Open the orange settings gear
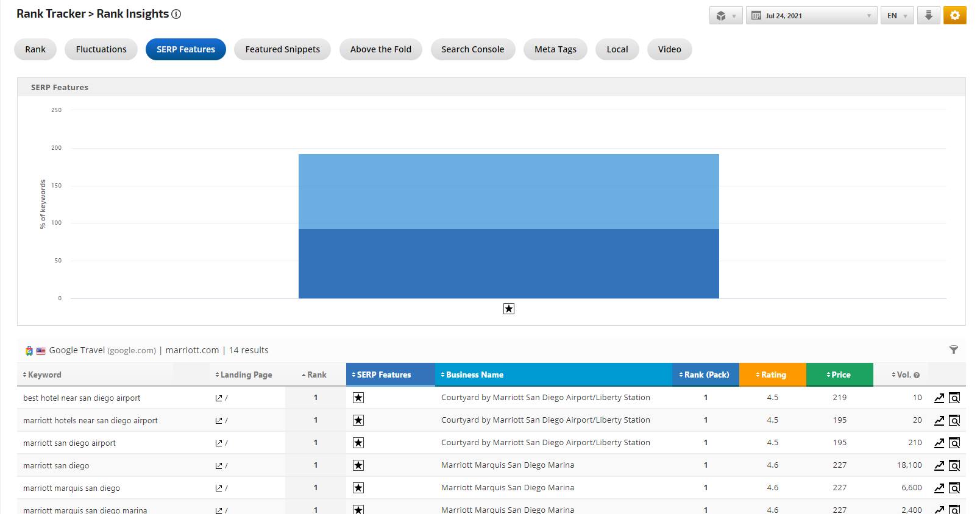This screenshot has width=980, height=514. [954, 15]
